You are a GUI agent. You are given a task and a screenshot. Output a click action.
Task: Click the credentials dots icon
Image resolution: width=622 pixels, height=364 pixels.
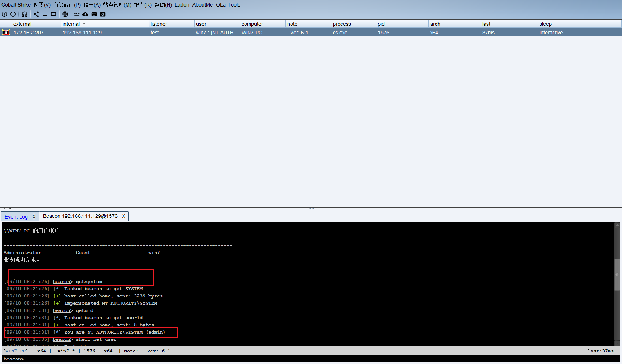pyautogui.click(x=77, y=14)
